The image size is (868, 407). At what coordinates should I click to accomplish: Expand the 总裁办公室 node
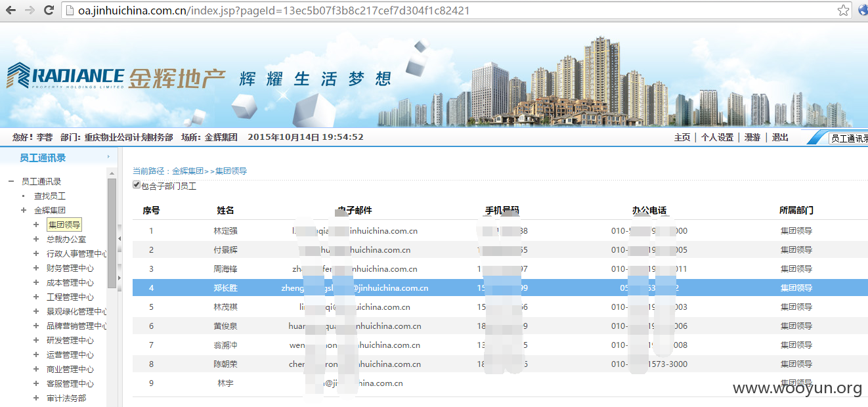(x=36, y=239)
